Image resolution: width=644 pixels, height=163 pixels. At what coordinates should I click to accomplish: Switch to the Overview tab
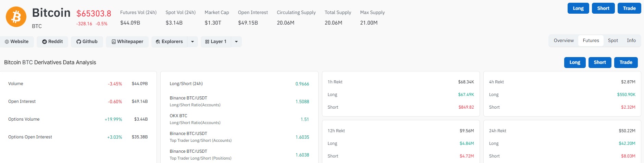click(x=563, y=40)
